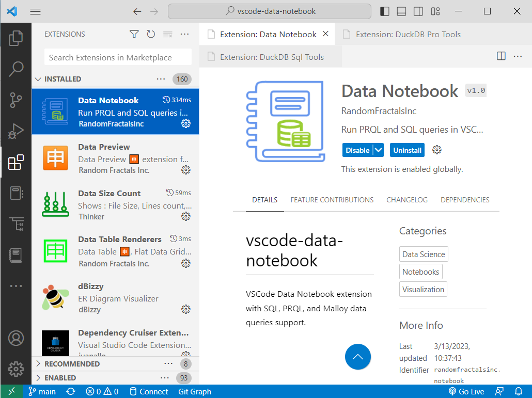This screenshot has height=398, width=532.
Task: Select the Data Size Count extension
Action: [115, 205]
